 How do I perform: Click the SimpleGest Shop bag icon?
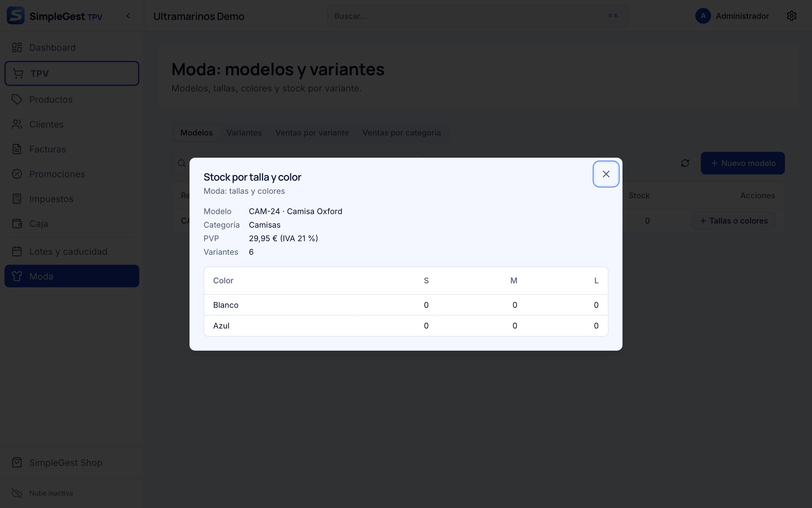pos(17,462)
